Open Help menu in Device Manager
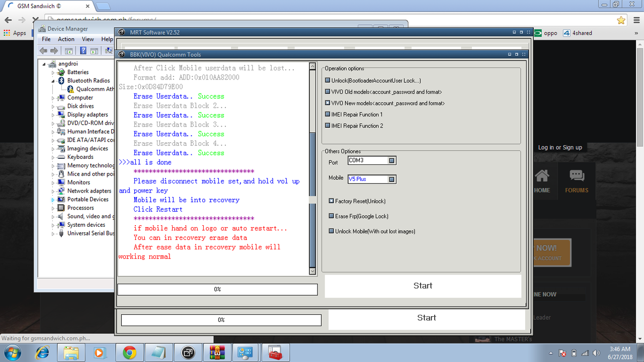This screenshot has height=362, width=644. point(107,39)
